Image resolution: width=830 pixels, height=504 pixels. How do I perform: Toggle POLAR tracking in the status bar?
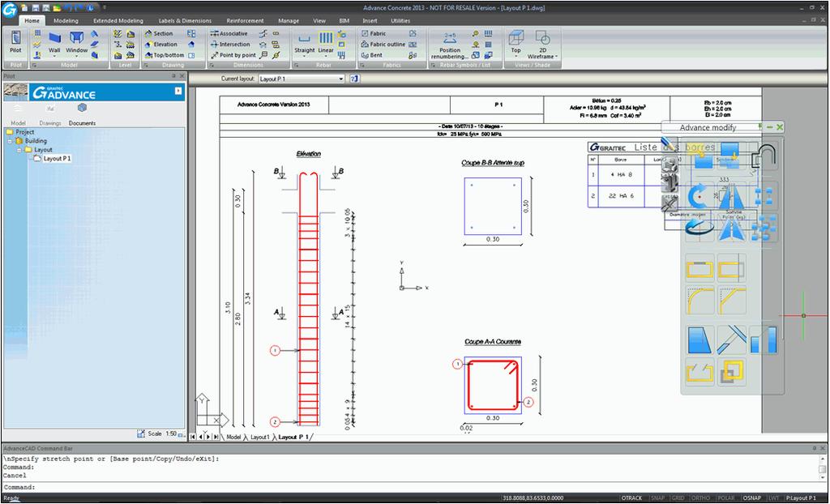click(725, 498)
